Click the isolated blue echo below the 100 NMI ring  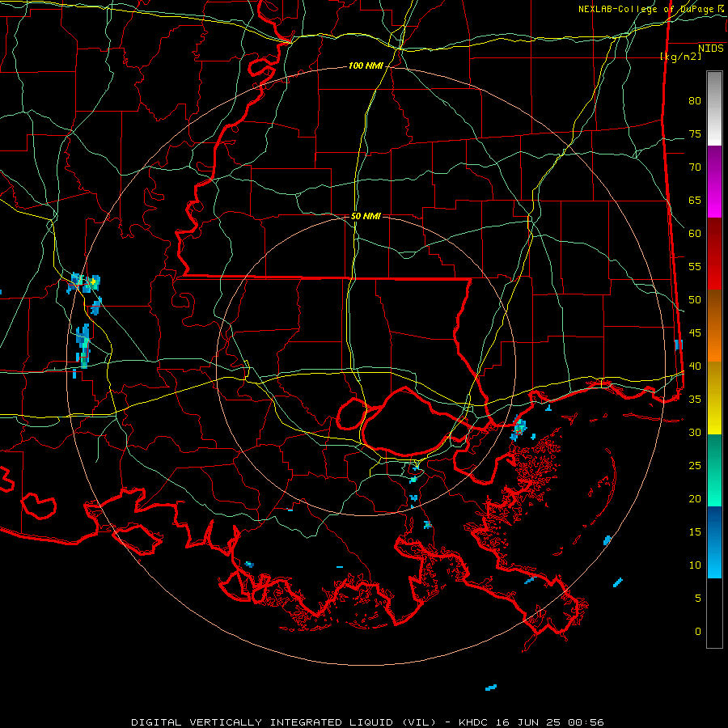click(x=491, y=687)
